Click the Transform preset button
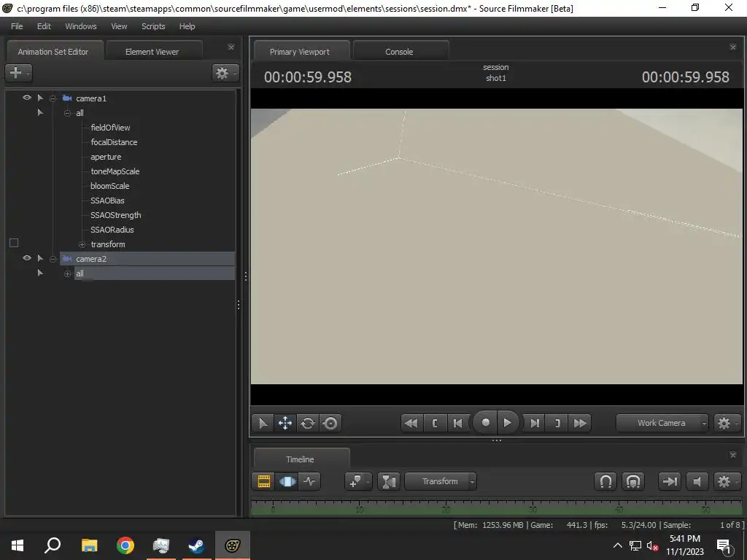747x560 pixels. 440,481
